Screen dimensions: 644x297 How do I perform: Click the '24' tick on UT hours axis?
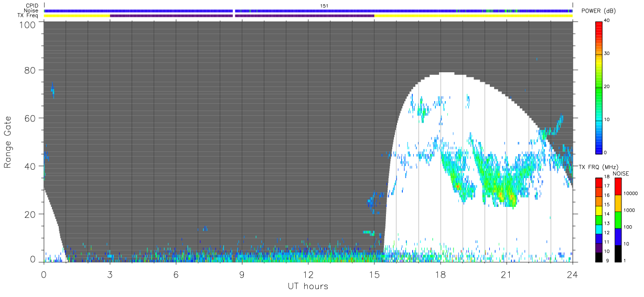click(572, 274)
